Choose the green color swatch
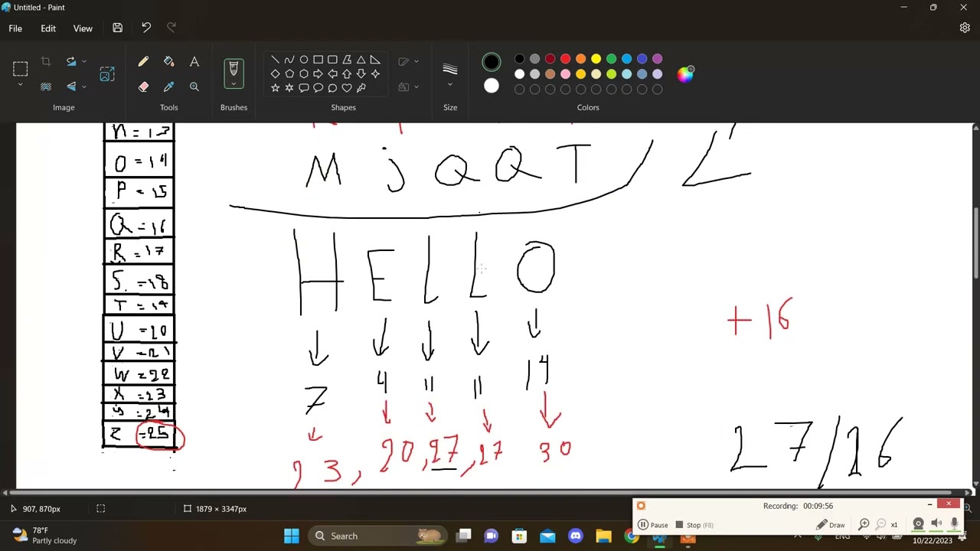Viewport: 980px width, 551px height. click(x=611, y=59)
